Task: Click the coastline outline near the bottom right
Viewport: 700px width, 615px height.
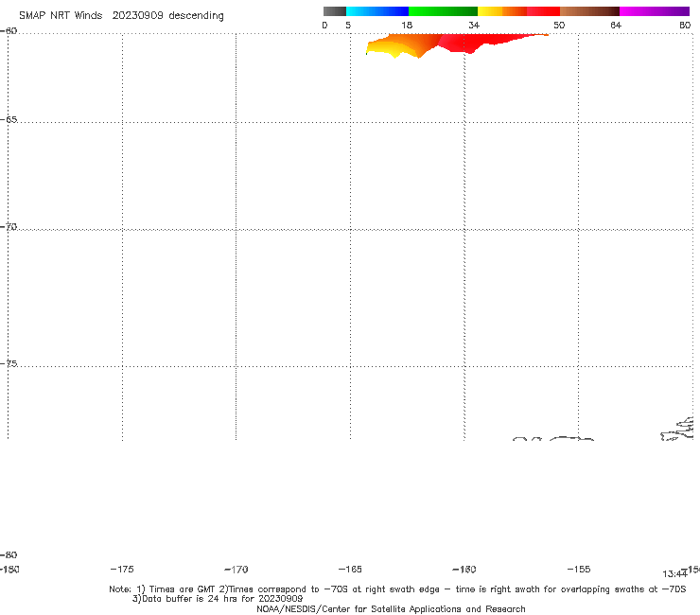Action: pyautogui.click(x=677, y=430)
